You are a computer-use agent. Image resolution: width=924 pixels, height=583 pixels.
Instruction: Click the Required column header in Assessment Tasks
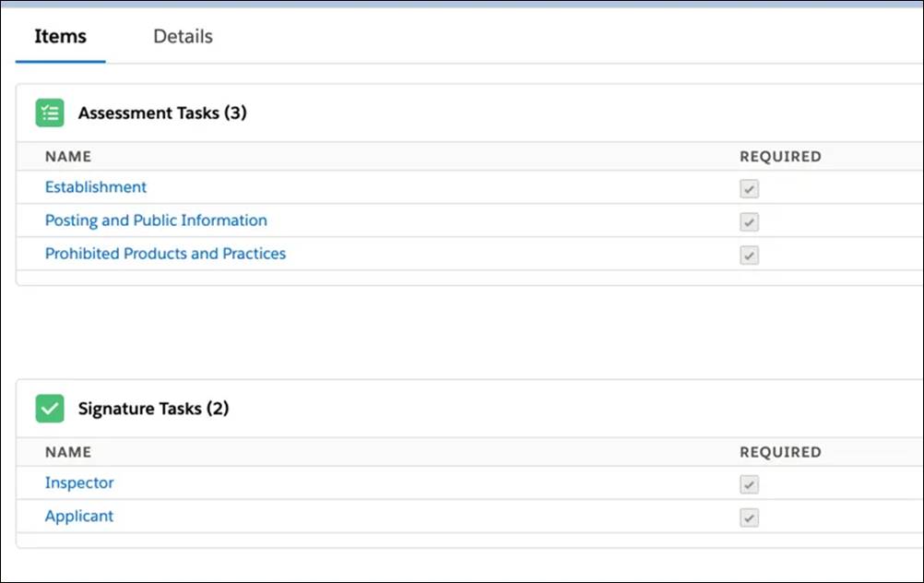(x=780, y=157)
